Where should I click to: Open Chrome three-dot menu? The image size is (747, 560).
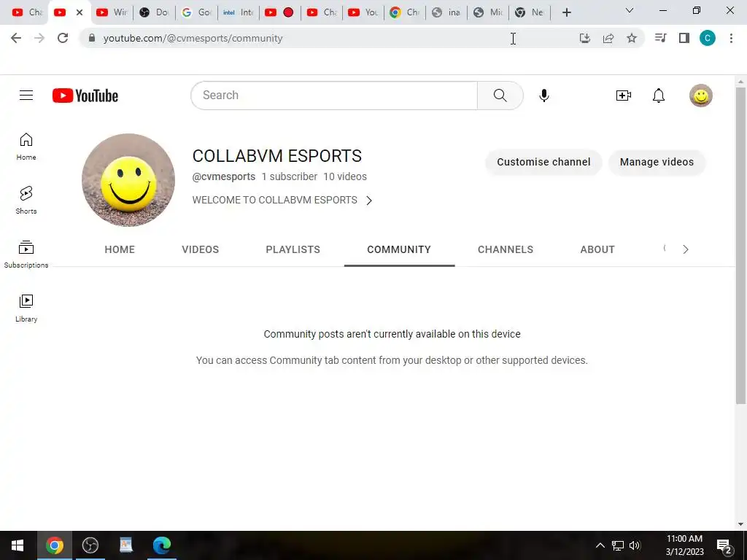click(731, 38)
